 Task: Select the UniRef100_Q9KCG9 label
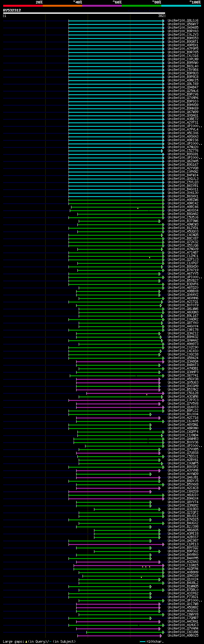point(183,576)
